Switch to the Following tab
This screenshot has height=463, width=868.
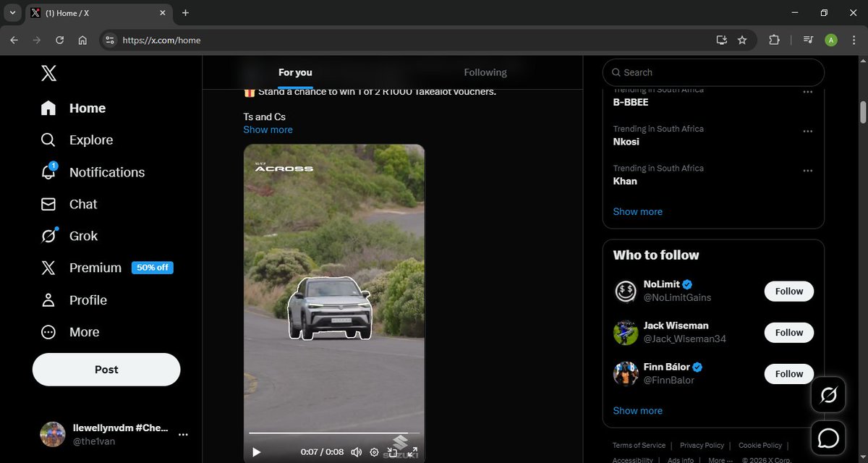click(485, 72)
